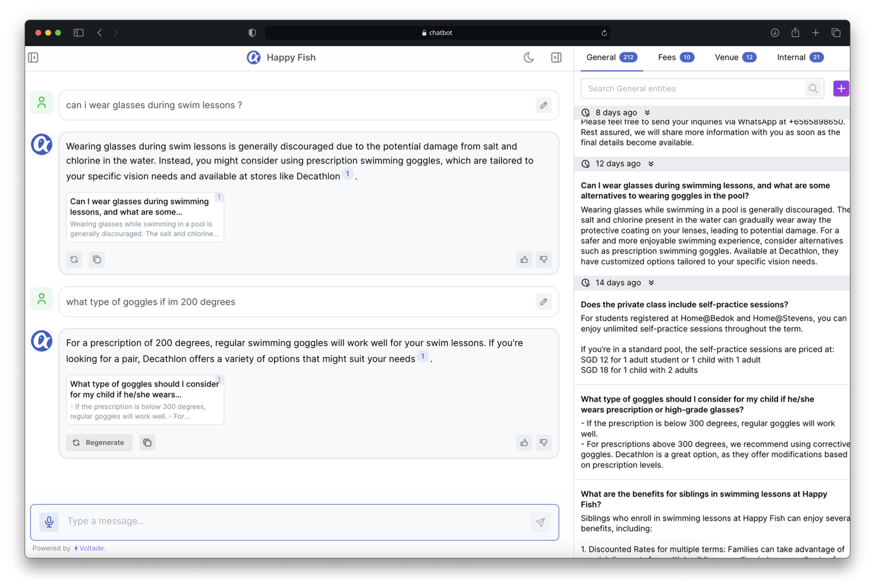Edit the 'can i wear glasses' message
The image size is (875, 588).
click(544, 105)
